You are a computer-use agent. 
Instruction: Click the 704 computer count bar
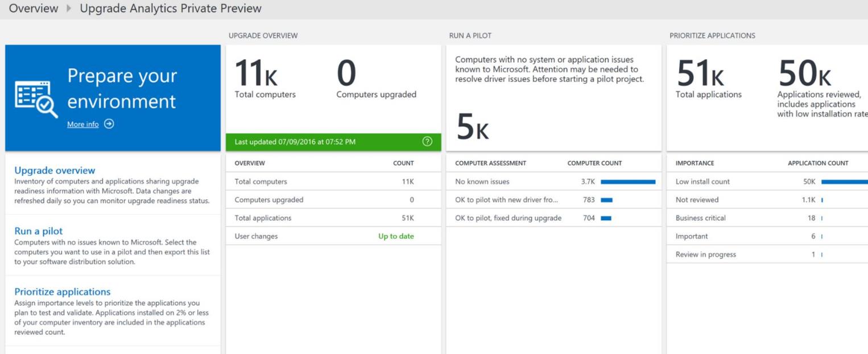(x=606, y=218)
